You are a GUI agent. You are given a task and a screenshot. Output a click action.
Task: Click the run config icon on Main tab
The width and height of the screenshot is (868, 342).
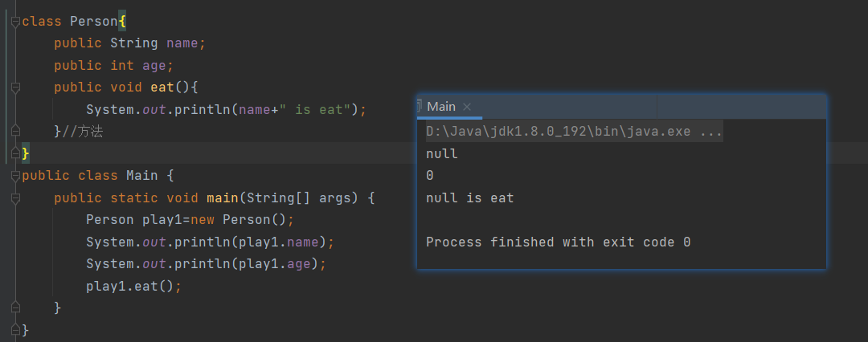pos(420,106)
